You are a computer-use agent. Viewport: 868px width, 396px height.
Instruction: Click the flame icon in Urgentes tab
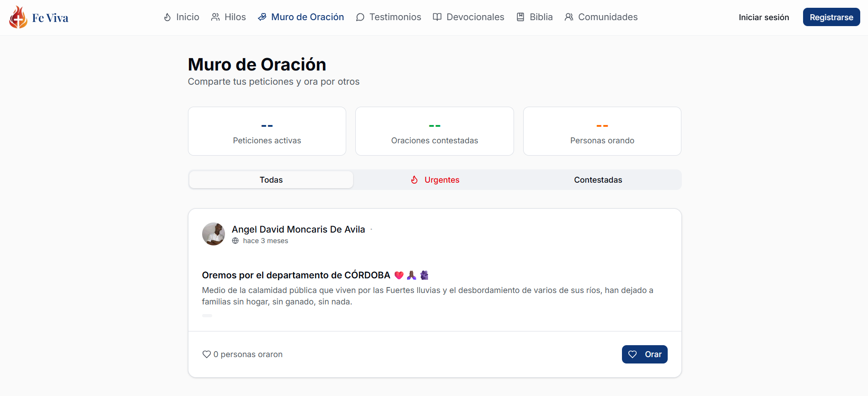point(414,180)
